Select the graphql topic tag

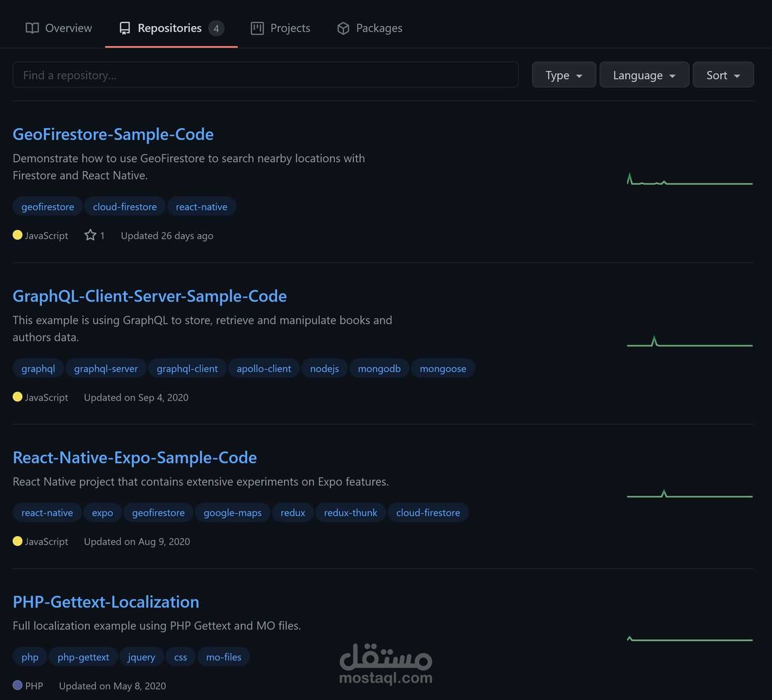point(38,369)
